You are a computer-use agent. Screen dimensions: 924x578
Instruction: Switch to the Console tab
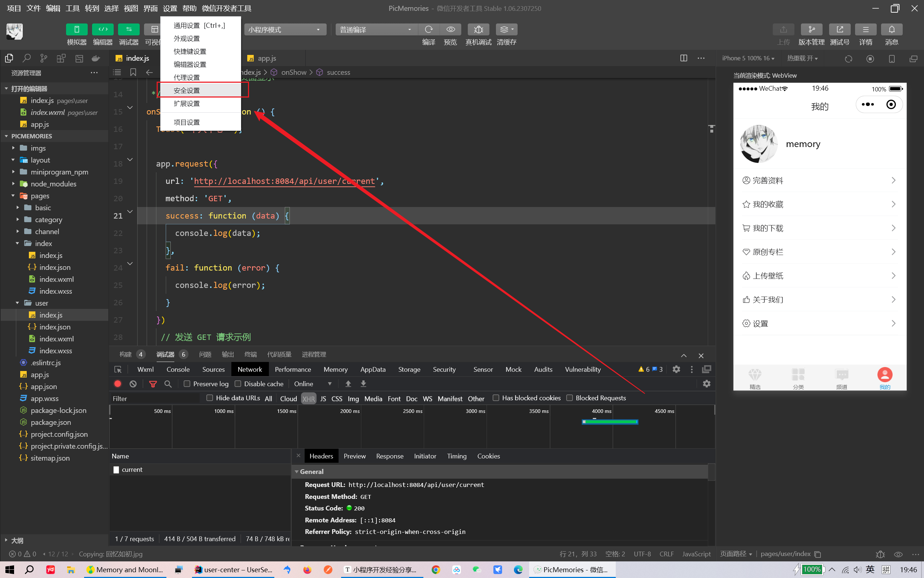click(x=178, y=369)
